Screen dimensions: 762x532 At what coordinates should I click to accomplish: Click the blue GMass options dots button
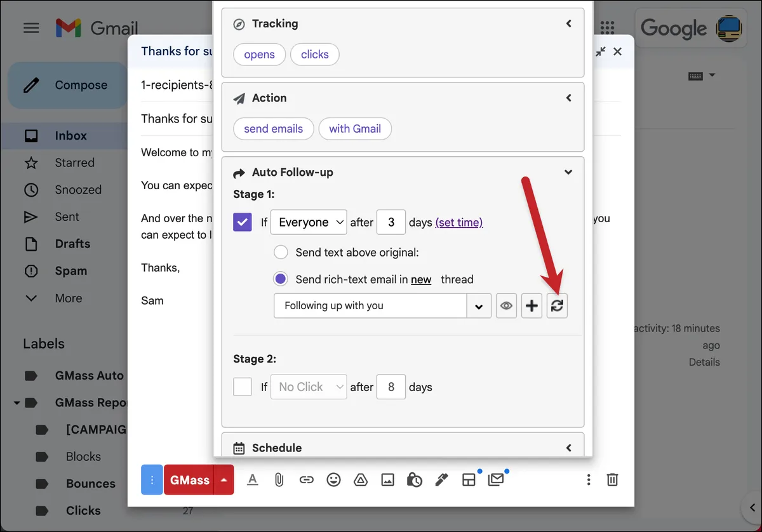(x=152, y=480)
